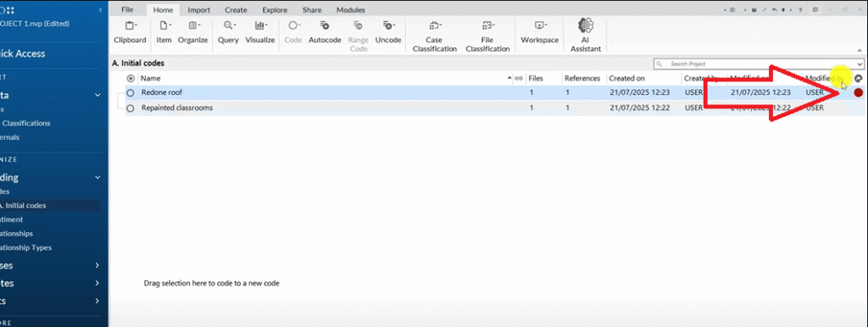Viewport: 868px width, 327px height.
Task: Collapse the Coding section chevron
Action: 97,178
